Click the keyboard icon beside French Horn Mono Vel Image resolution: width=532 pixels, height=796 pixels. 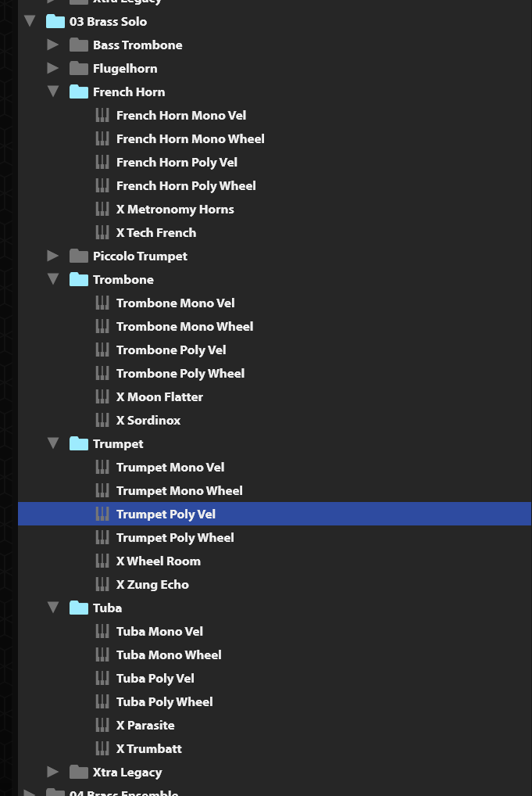point(102,115)
